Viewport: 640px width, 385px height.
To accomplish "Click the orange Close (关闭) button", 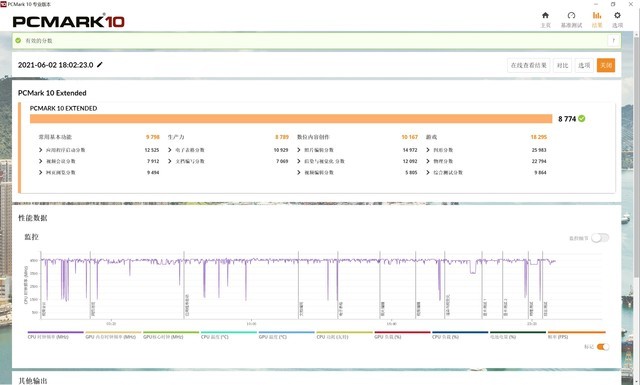I will [x=606, y=65].
